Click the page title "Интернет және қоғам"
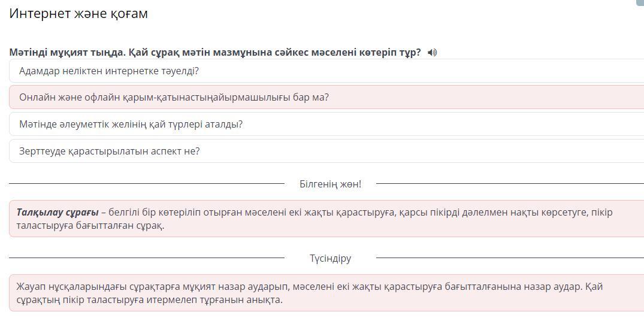Viewport: 644px width, 324px height. point(78,14)
